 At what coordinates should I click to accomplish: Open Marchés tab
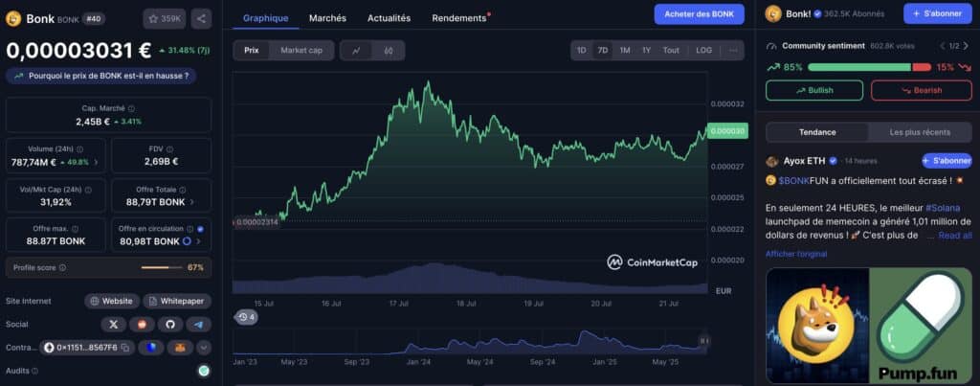pos(327,18)
